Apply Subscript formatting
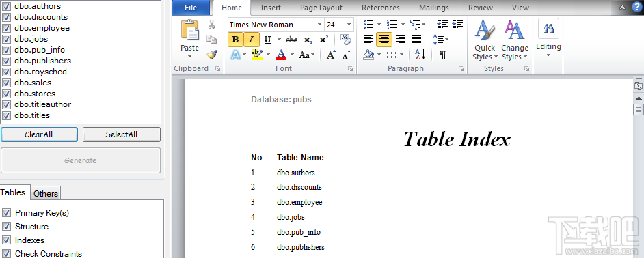Viewport: 644px width, 258px height. (308, 40)
